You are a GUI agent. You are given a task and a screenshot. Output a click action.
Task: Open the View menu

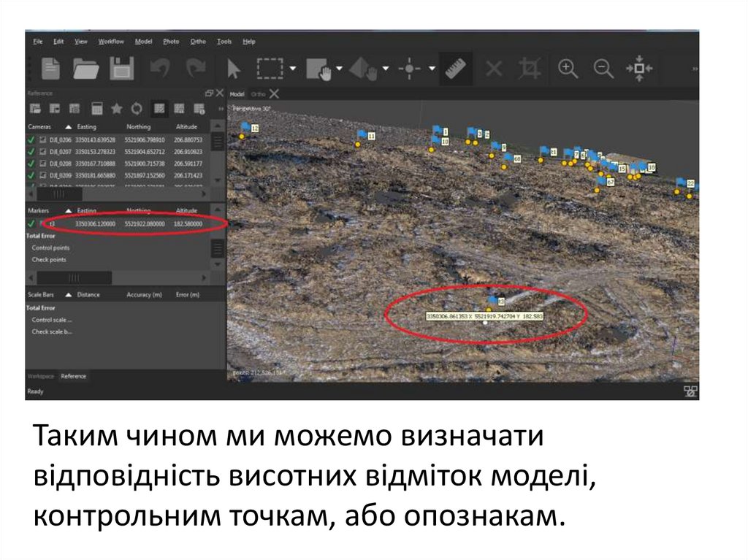pyautogui.click(x=80, y=42)
